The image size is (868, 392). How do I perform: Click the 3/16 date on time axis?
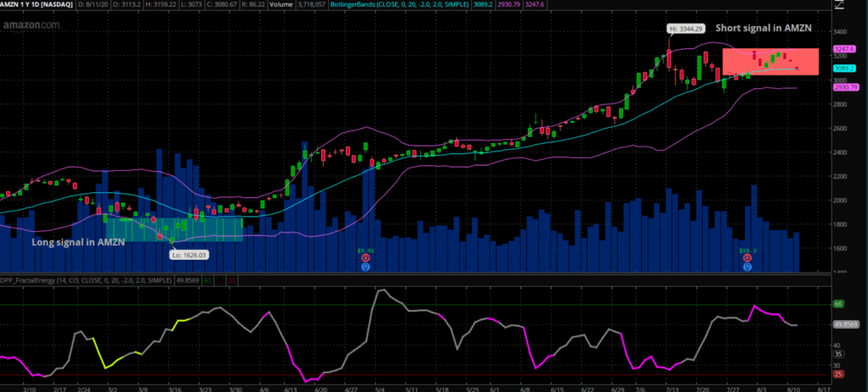tap(175, 388)
